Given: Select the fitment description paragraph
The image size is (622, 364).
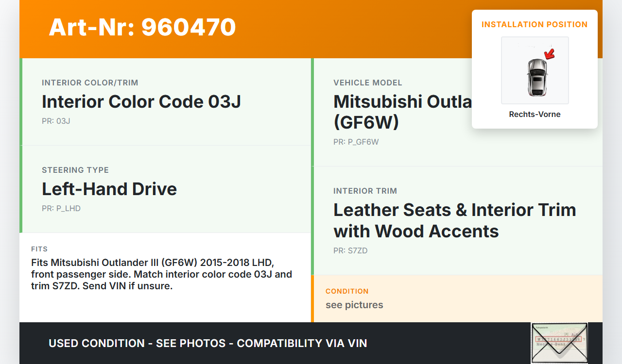Looking at the screenshot, I should [162, 274].
